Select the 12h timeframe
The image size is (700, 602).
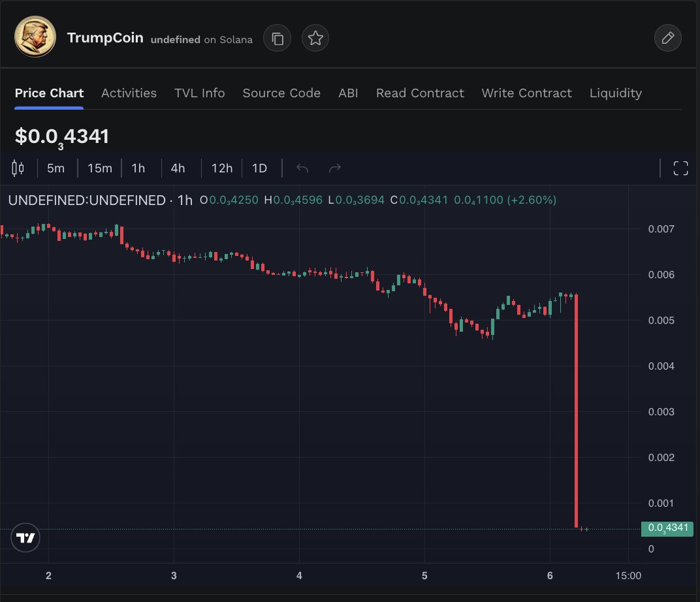pos(222,168)
